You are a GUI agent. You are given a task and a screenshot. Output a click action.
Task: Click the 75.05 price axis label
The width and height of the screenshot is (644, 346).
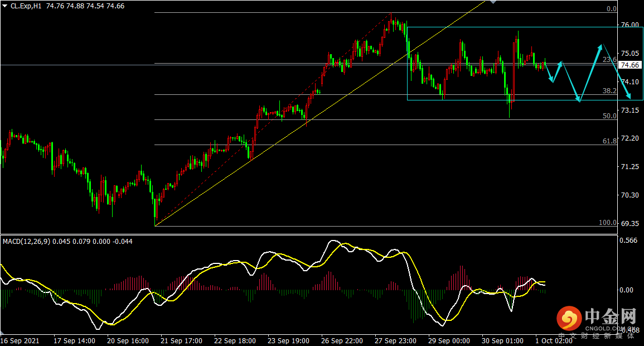[x=630, y=54]
